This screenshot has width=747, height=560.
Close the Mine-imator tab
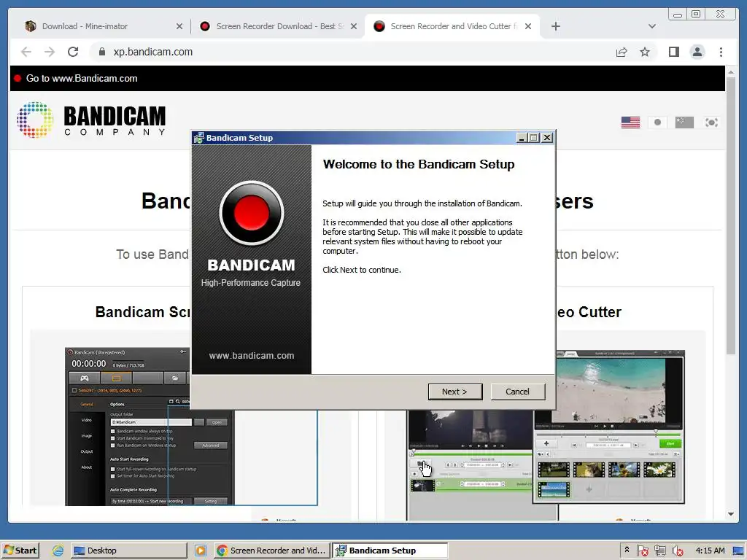click(179, 26)
